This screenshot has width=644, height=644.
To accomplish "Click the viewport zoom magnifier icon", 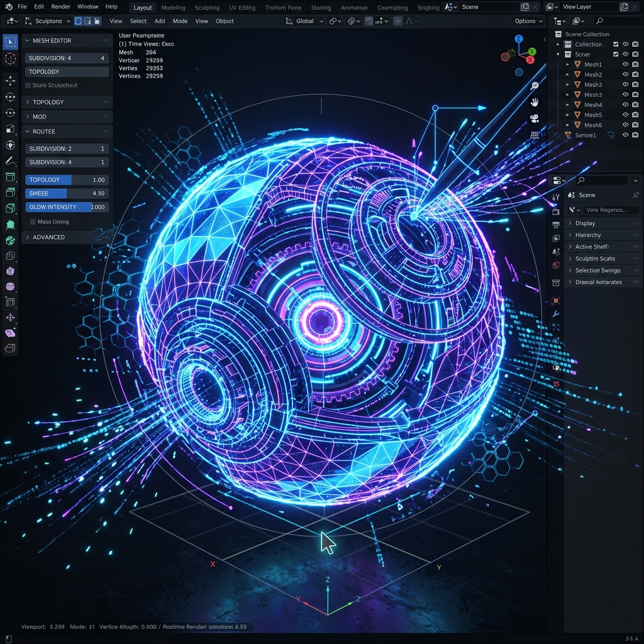I will point(535,86).
